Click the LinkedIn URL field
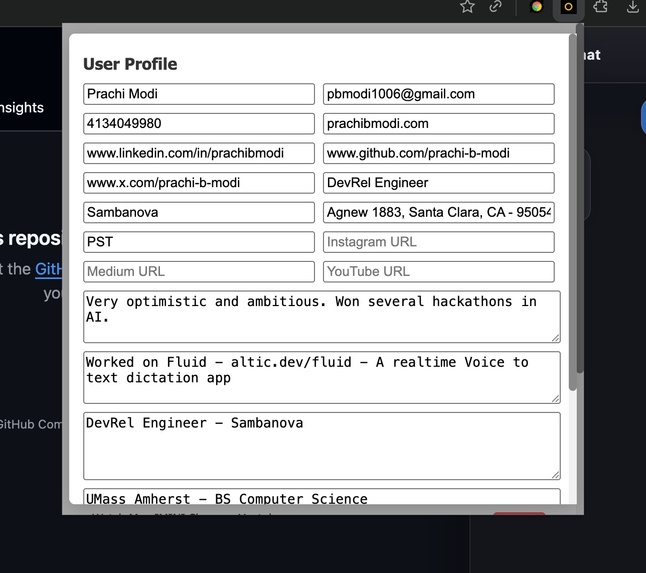The image size is (646, 573). [x=199, y=153]
